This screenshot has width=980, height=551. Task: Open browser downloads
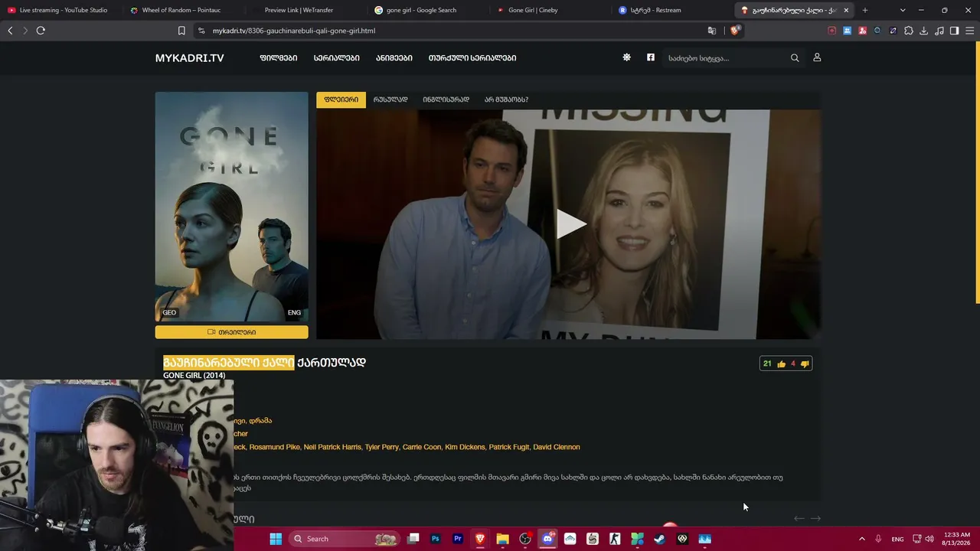tap(923, 31)
